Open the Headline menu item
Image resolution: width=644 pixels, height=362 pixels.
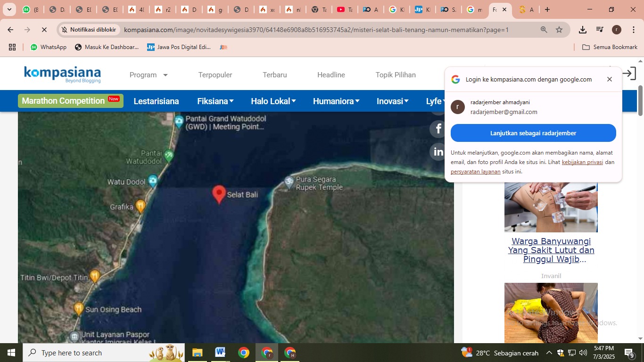331,75
